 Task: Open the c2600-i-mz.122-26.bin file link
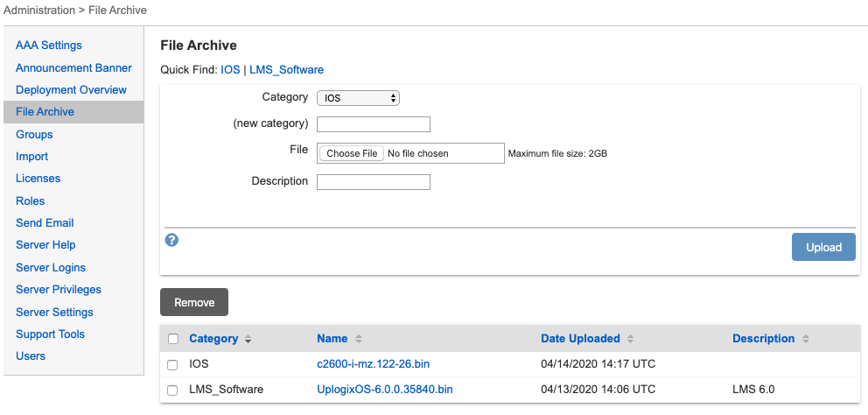pyautogui.click(x=373, y=363)
